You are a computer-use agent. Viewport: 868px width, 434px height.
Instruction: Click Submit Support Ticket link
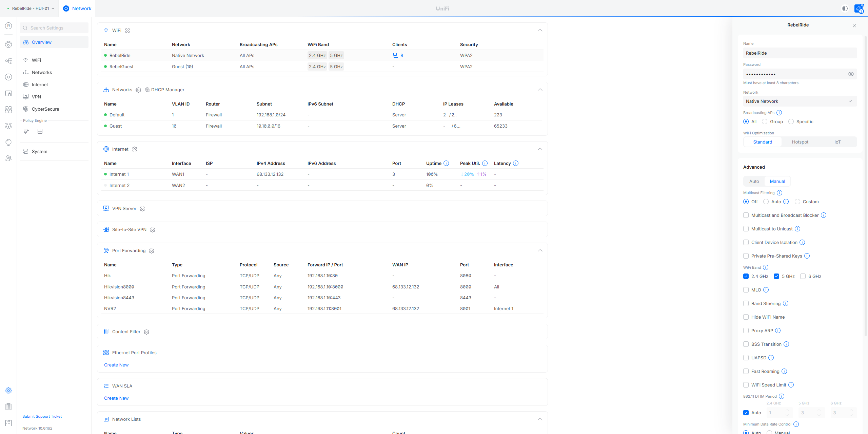click(42, 416)
